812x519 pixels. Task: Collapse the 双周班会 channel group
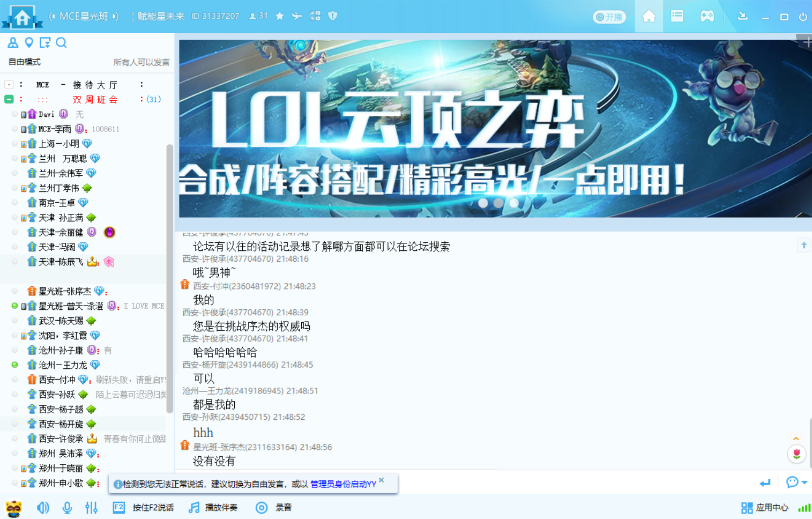[x=9, y=99]
